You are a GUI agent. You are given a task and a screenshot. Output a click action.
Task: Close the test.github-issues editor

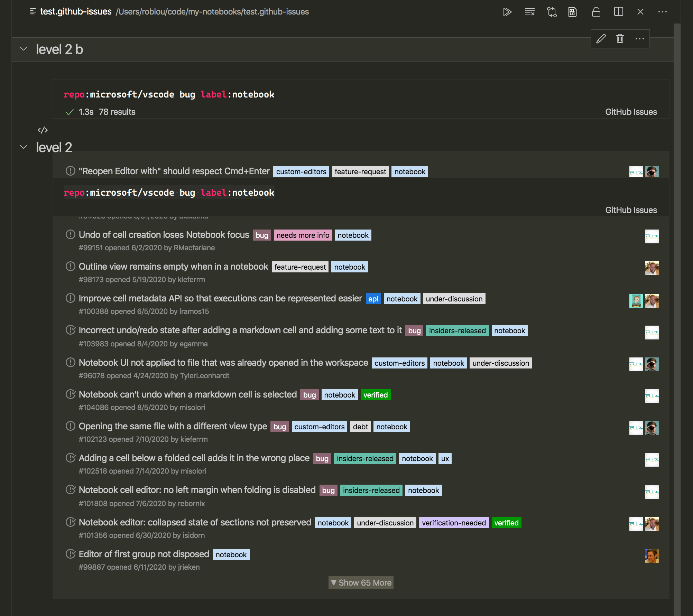pos(640,12)
